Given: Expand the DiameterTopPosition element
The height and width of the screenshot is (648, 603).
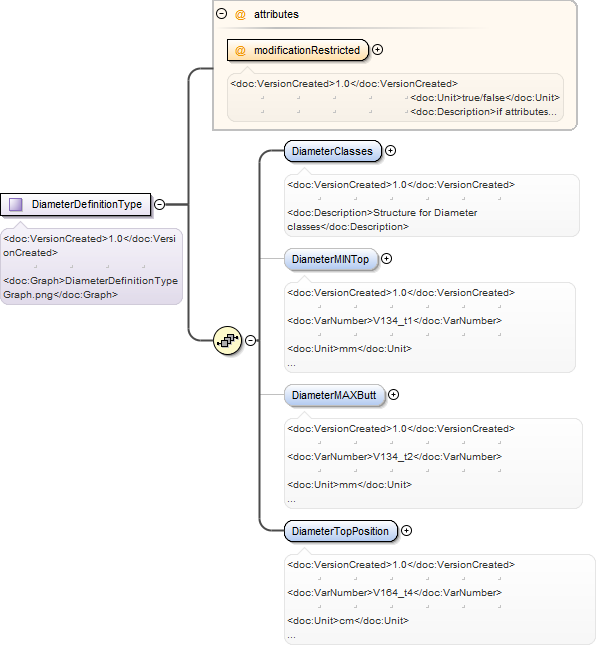Looking at the screenshot, I should pos(407,531).
